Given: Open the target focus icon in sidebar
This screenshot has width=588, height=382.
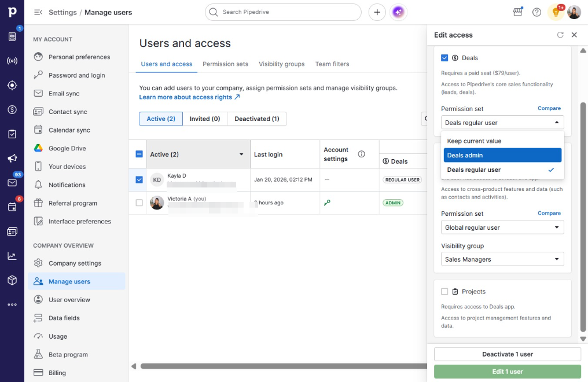Looking at the screenshot, I should click(12, 85).
